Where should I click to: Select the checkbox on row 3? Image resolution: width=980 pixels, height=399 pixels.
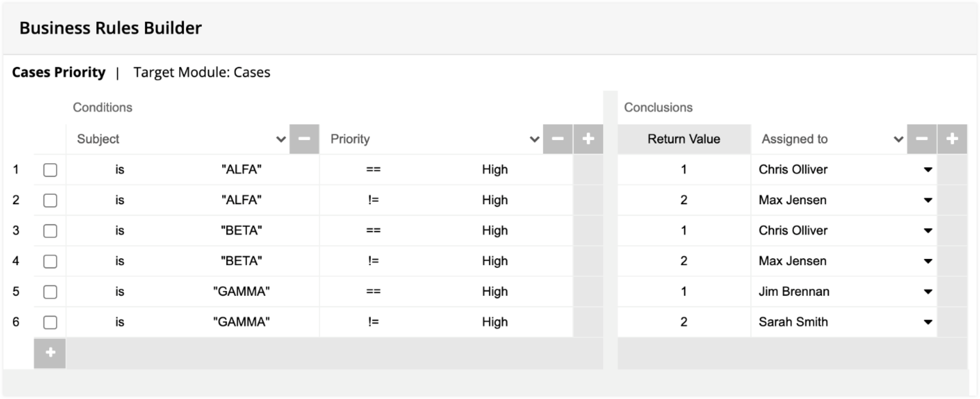tap(50, 231)
